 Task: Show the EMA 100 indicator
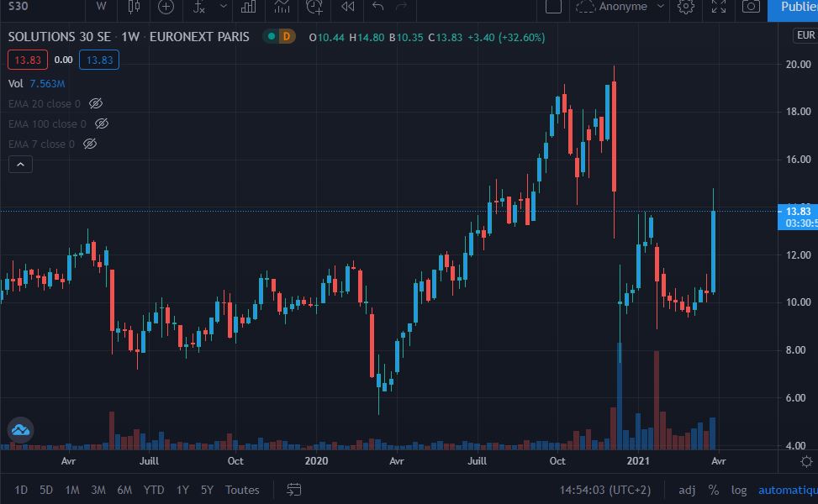[x=102, y=123]
